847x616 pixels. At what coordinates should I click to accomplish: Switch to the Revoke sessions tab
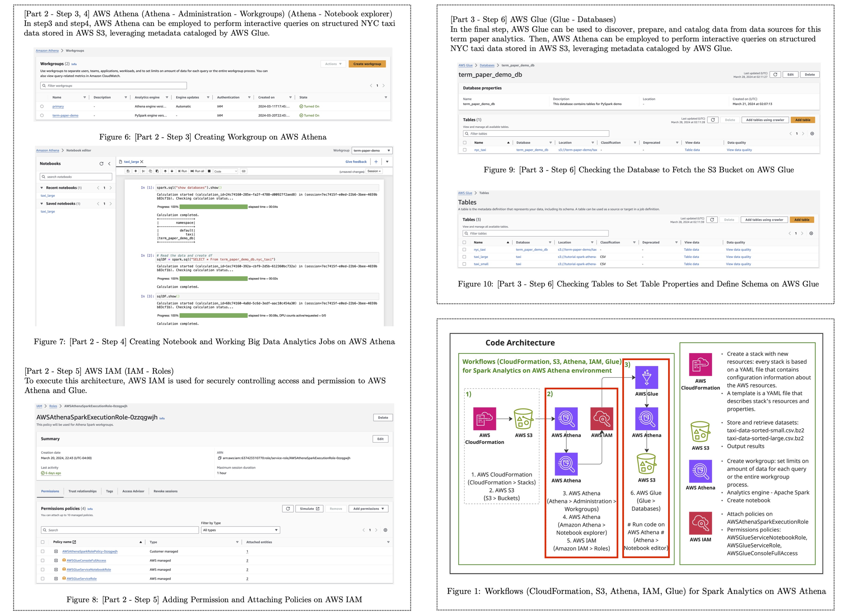pos(165,491)
